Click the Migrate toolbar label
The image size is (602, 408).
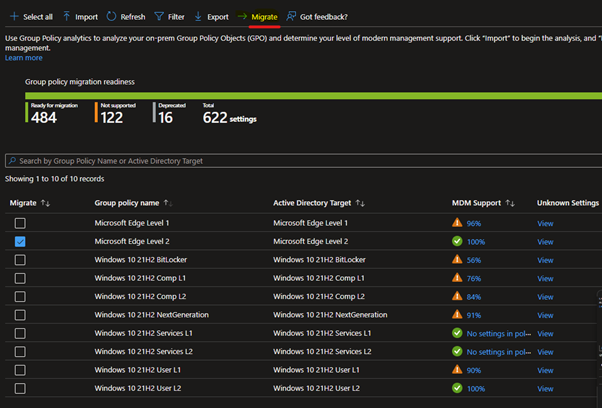tap(264, 17)
